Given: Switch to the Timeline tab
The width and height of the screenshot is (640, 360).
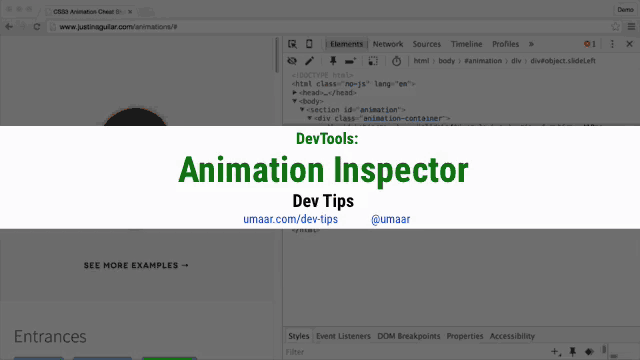Looking at the screenshot, I should 467,44.
